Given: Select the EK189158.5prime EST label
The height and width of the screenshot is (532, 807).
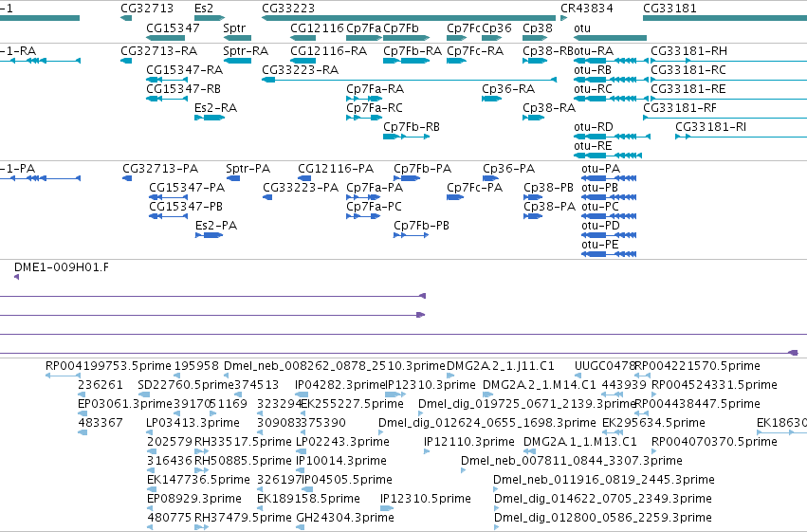Looking at the screenshot, I should coord(308,499).
